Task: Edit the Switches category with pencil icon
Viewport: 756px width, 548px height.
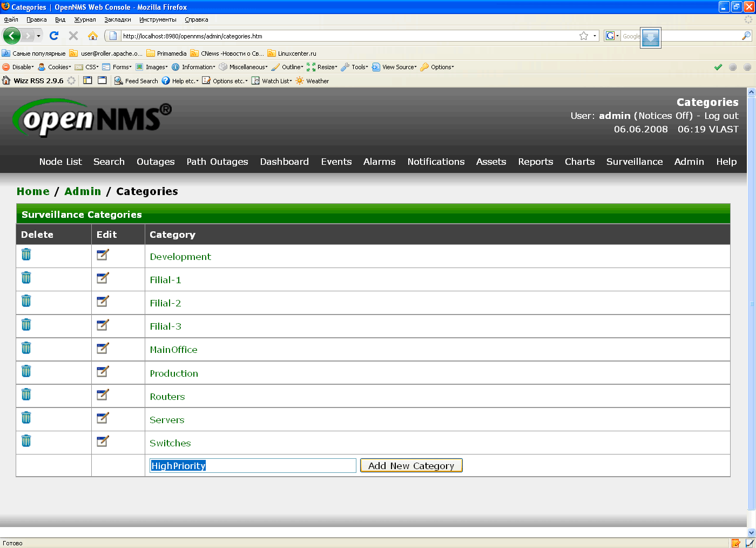Action: pyautogui.click(x=103, y=442)
